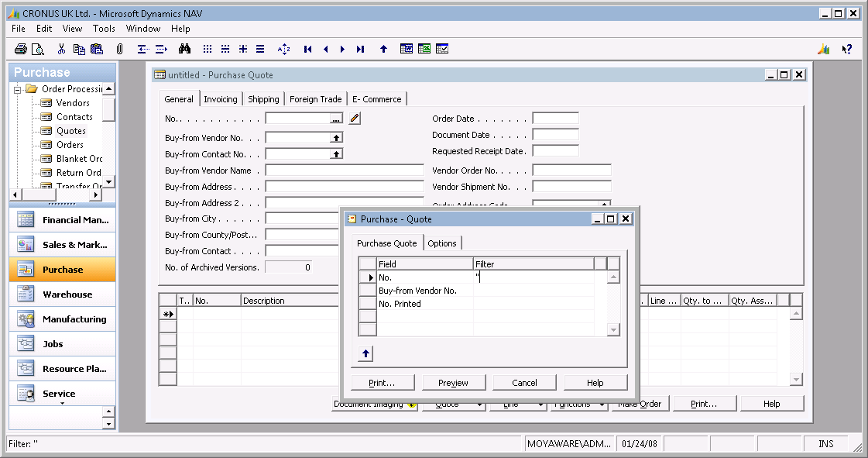Click the Filter cell for No. row
Screen dimensions: 868x458
(x=533, y=277)
